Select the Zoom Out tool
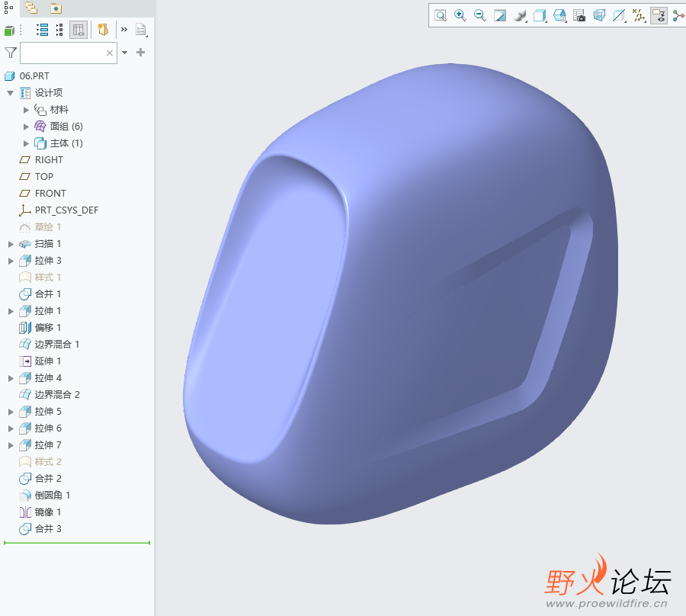This screenshot has width=686, height=616. 479,15
